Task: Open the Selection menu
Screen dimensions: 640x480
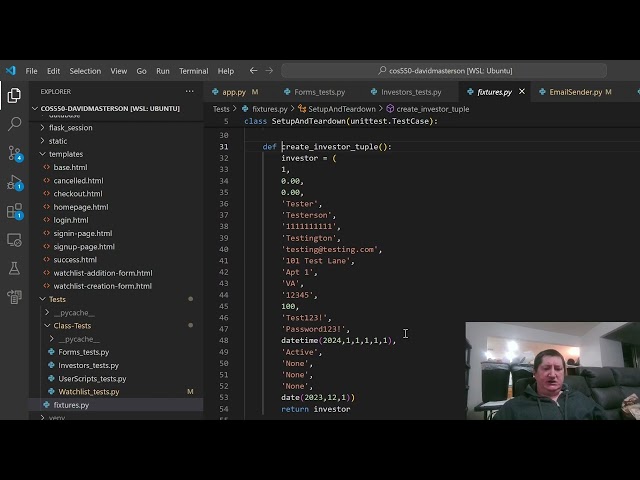Action: 85,71
